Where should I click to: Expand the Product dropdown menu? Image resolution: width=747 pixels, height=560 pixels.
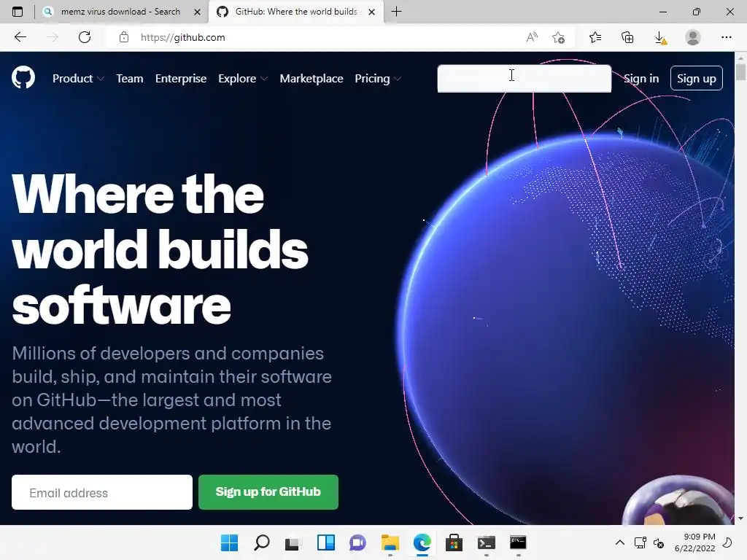pyautogui.click(x=78, y=79)
